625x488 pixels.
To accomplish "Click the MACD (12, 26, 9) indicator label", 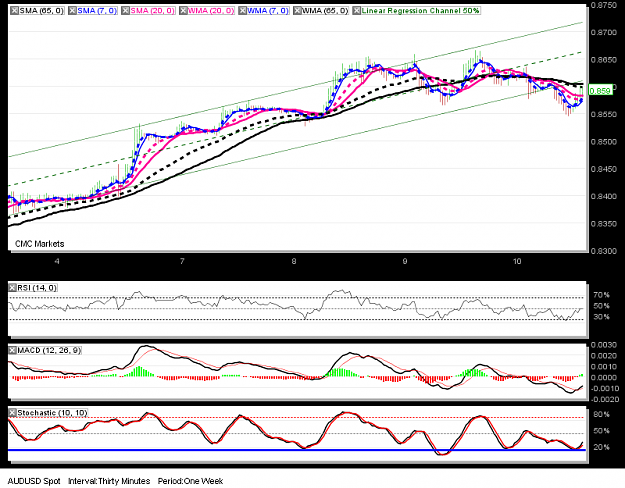I will point(49,350).
